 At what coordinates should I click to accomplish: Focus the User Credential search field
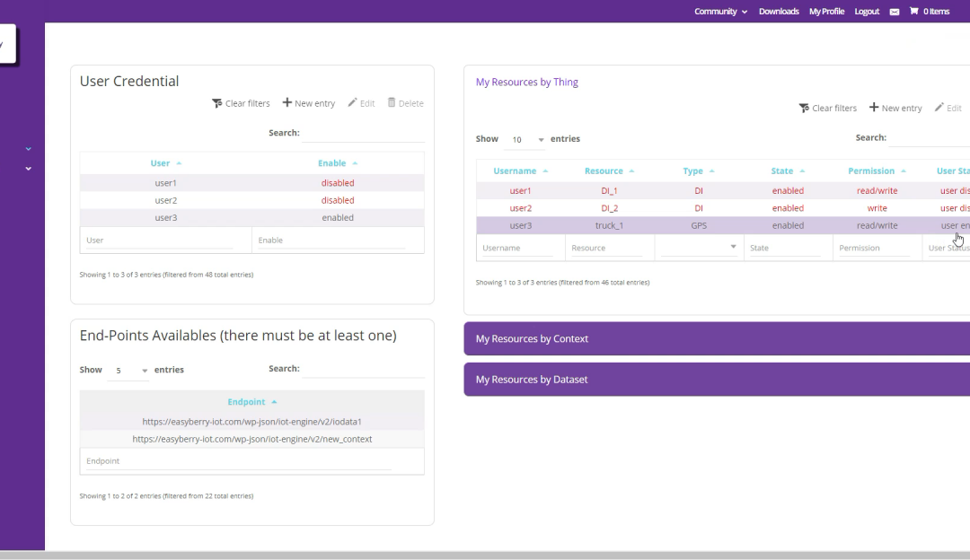tap(363, 134)
